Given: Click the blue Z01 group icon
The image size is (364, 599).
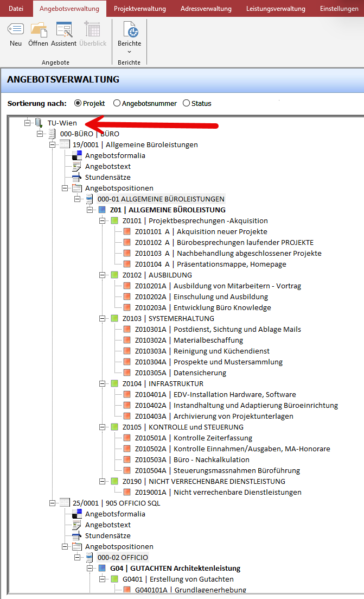Looking at the screenshot, I should pyautogui.click(x=102, y=210).
